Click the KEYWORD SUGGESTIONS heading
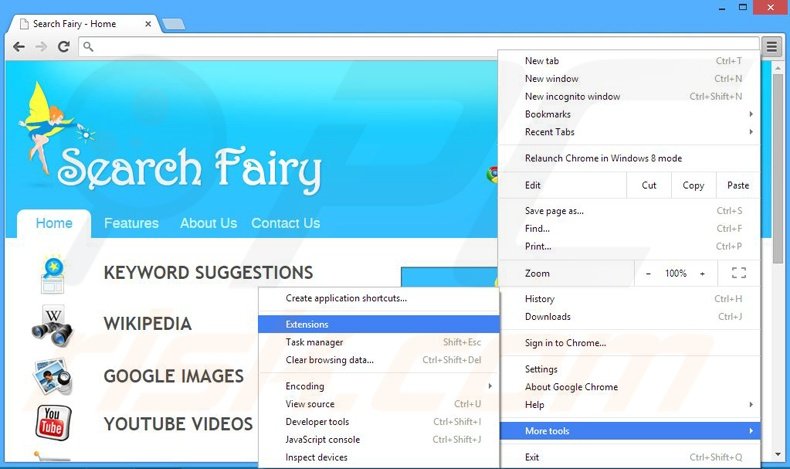 coord(208,273)
